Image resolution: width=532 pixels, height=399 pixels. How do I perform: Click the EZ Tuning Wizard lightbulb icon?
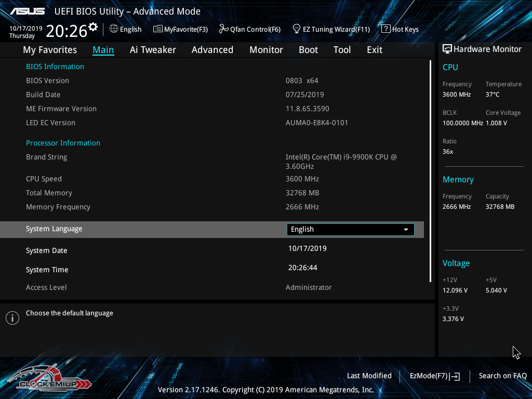(296, 29)
